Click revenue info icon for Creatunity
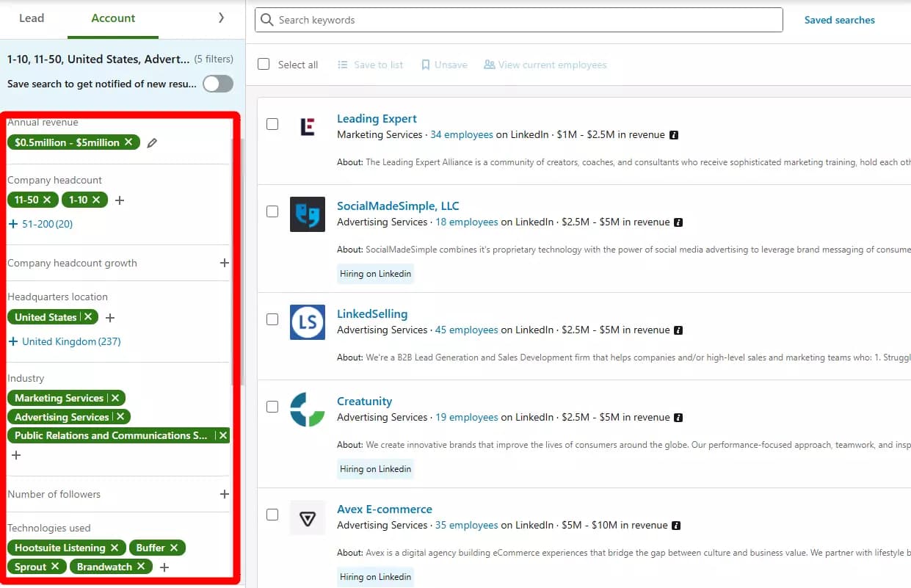Screen dimensions: 911x588 click(678, 418)
